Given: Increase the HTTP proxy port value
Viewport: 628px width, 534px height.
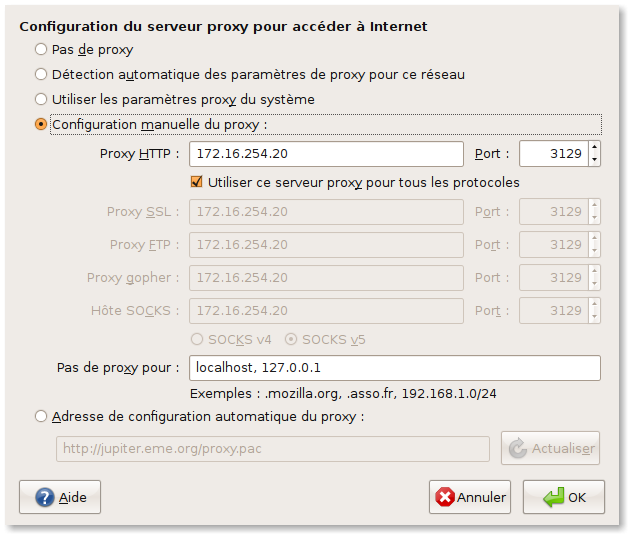Looking at the screenshot, I should (595, 148).
